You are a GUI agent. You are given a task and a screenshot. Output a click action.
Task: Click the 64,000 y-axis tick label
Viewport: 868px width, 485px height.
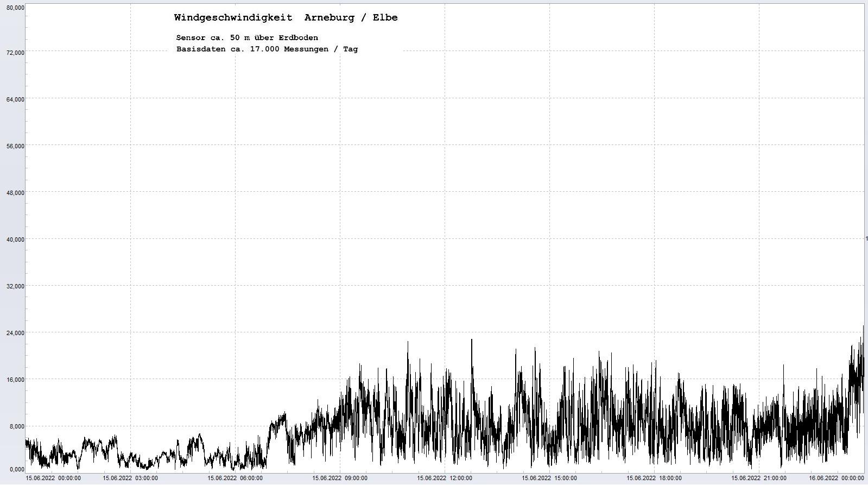14,99
